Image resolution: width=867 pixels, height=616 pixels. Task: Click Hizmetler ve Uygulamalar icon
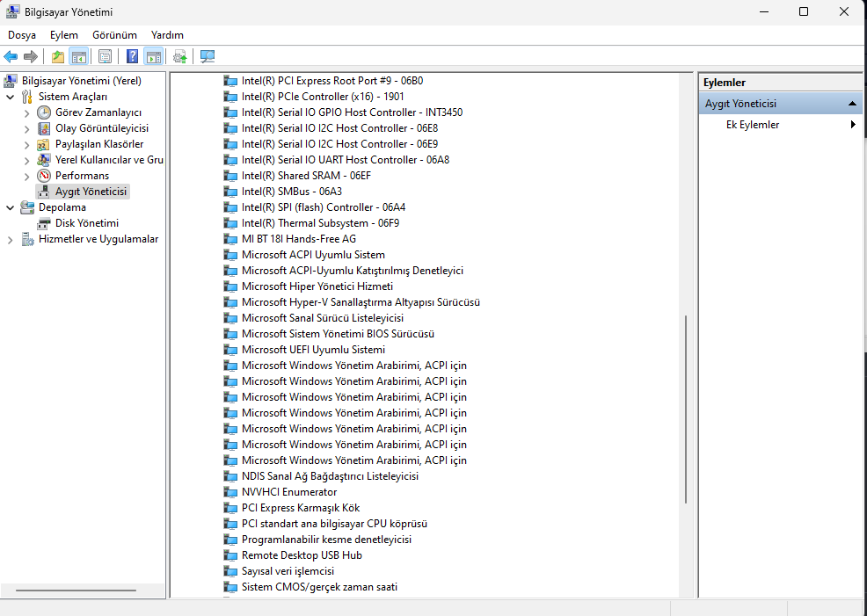pyautogui.click(x=27, y=239)
